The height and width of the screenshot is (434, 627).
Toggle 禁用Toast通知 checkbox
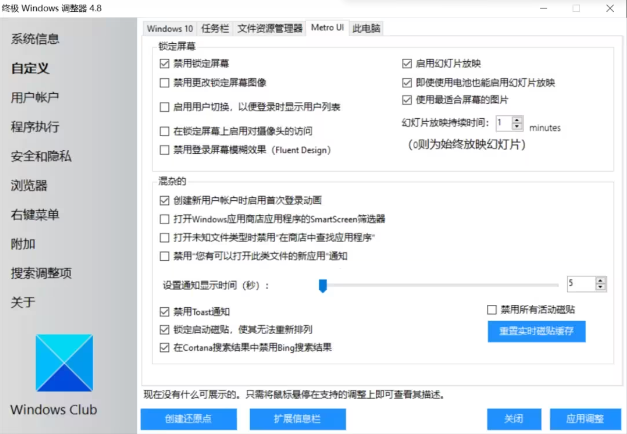[x=164, y=312]
